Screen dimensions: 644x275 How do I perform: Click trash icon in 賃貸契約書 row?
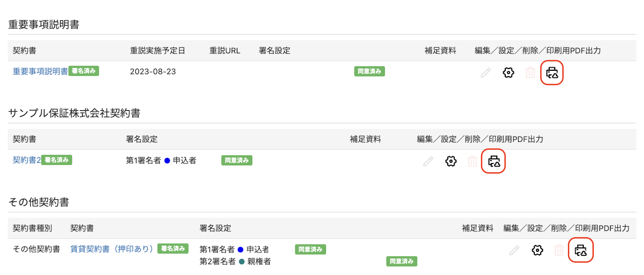click(x=559, y=250)
